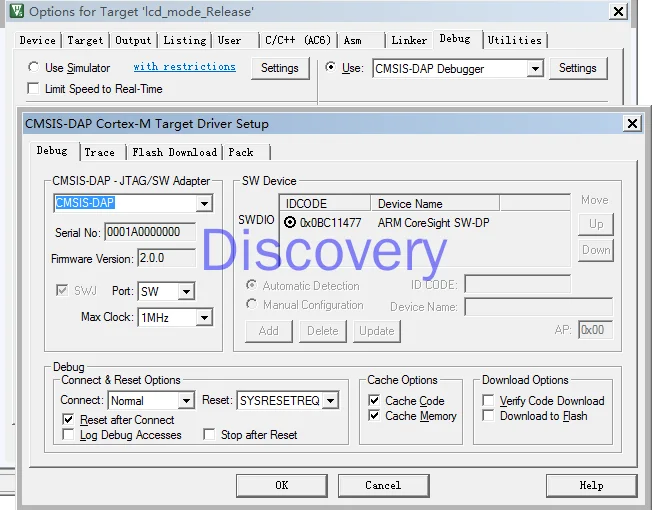Click Settings next to CMSIS-DAP Debugger
The width and height of the screenshot is (652, 510).
[x=578, y=68]
